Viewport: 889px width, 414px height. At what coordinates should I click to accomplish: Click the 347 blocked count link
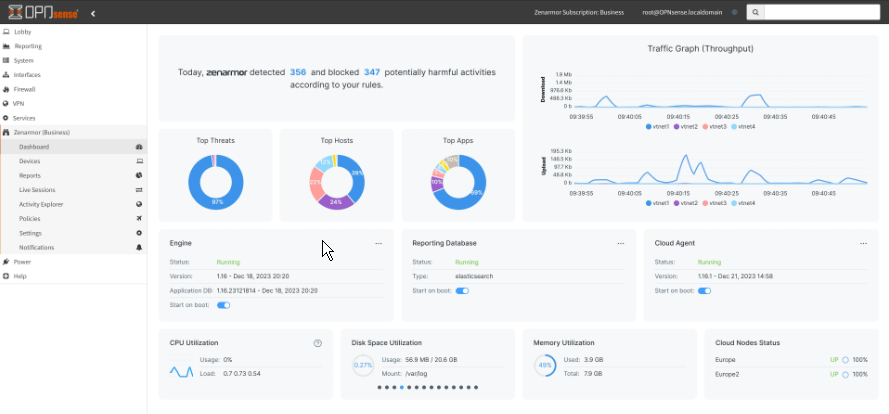[x=372, y=73]
